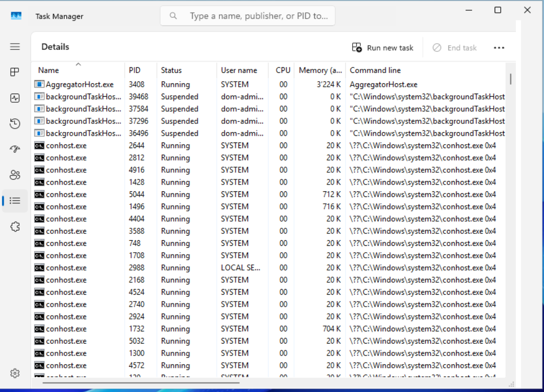Click the search magnifier icon
Screen dimensions: 544x392
click(x=173, y=16)
